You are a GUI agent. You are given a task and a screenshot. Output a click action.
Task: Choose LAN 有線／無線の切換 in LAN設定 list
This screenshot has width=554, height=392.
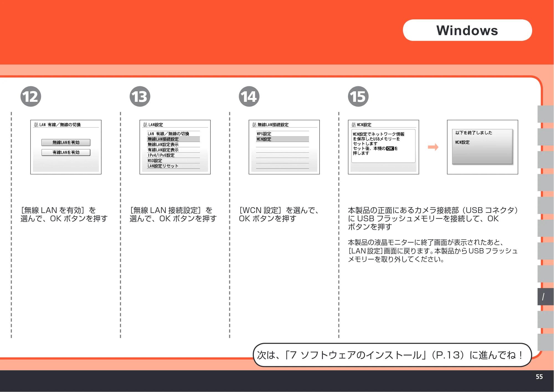coord(173,134)
